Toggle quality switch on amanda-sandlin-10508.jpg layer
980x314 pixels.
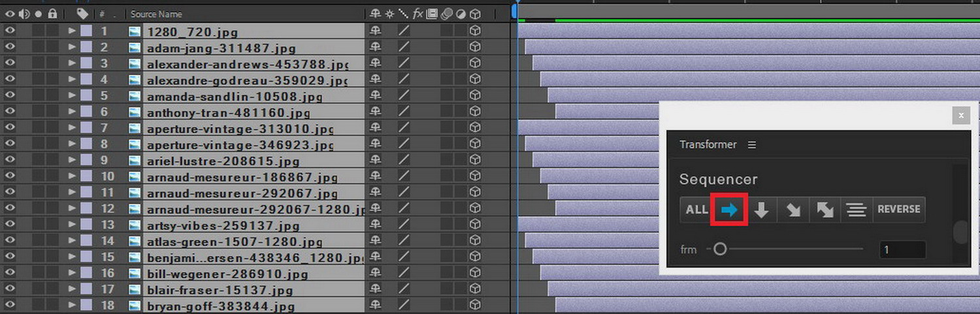coord(404,95)
